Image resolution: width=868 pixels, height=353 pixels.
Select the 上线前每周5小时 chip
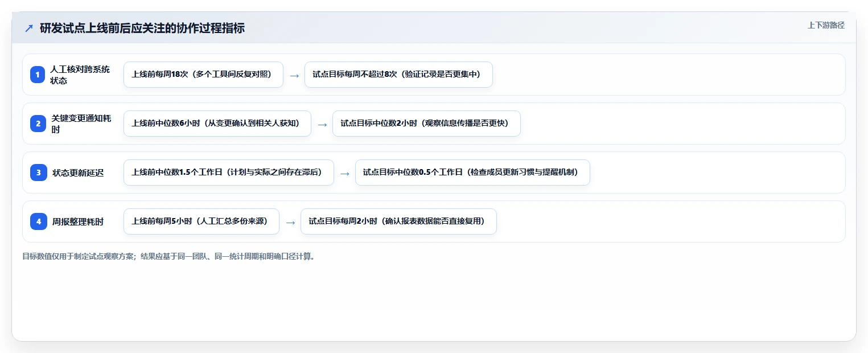(x=201, y=221)
